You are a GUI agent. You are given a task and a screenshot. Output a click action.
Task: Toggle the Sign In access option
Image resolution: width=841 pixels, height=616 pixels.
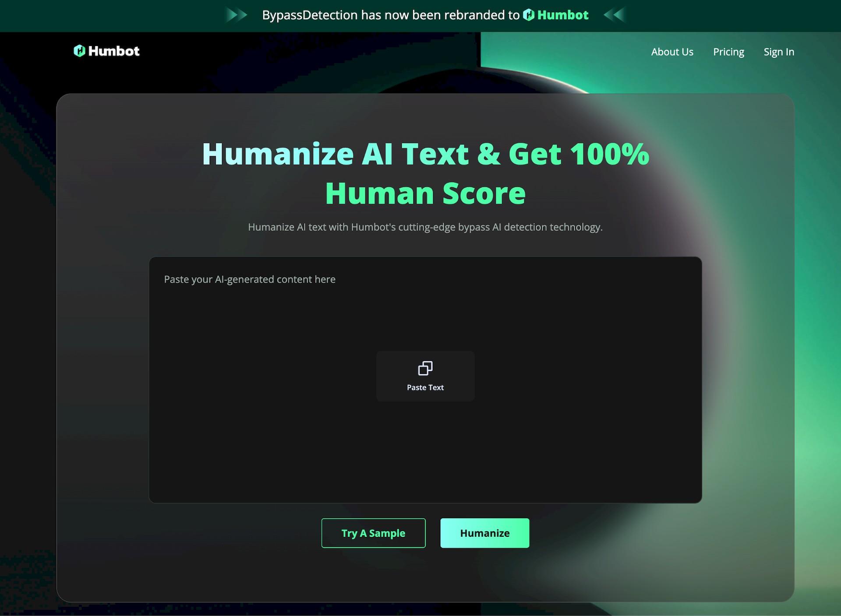(x=777, y=52)
